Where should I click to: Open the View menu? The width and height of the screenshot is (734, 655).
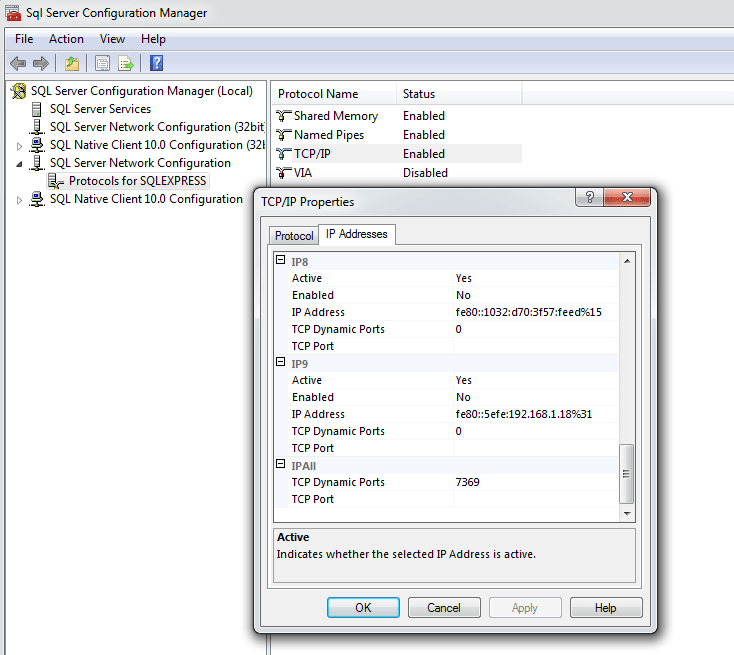point(112,39)
